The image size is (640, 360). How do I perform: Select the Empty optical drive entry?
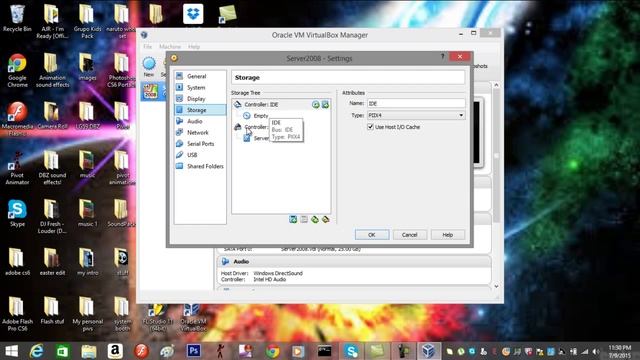(256, 116)
